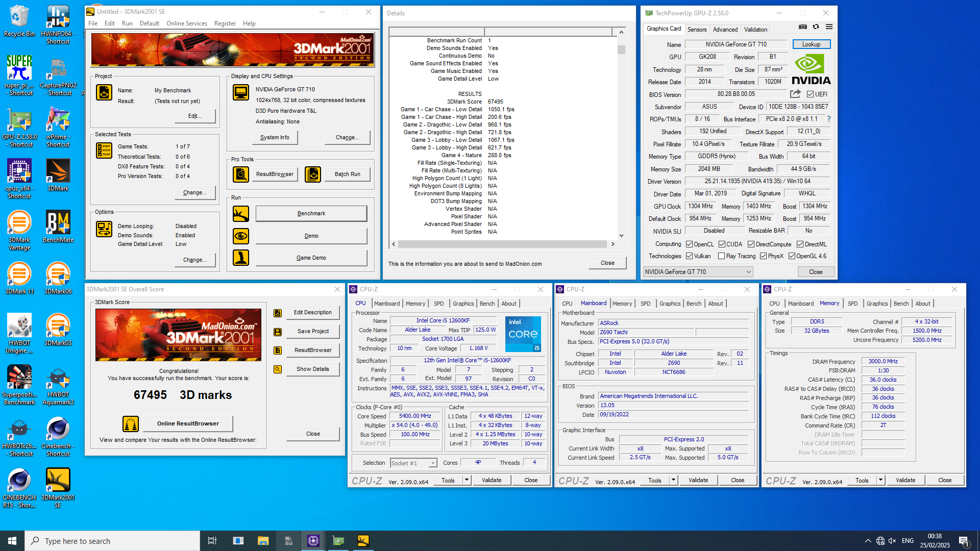The height and width of the screenshot is (551, 980).
Task: Click the Show Details magnifier icon
Action: click(278, 369)
